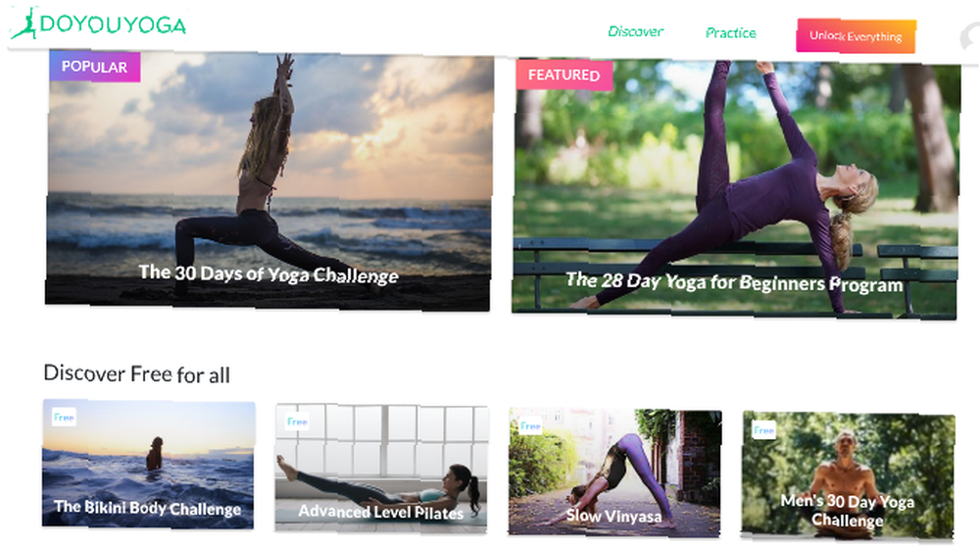Click the Free tag on Advanced Level Pilates

coord(297,422)
